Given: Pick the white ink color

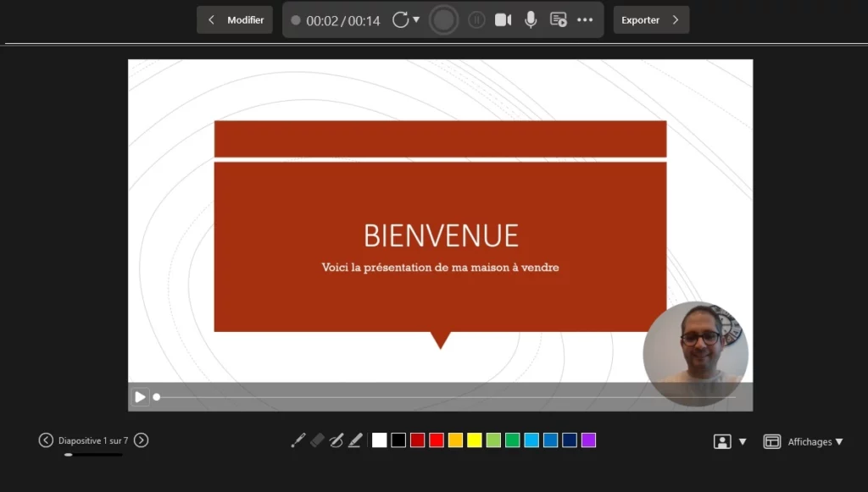Looking at the screenshot, I should pos(379,440).
